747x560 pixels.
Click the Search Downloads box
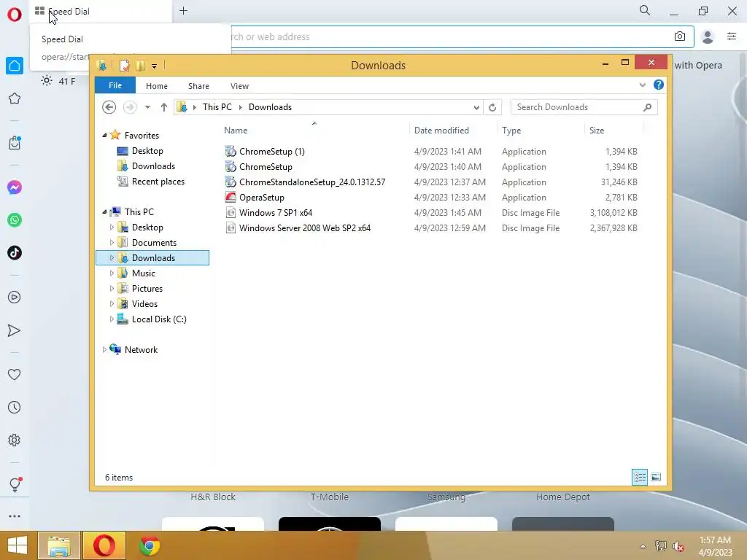(x=584, y=107)
